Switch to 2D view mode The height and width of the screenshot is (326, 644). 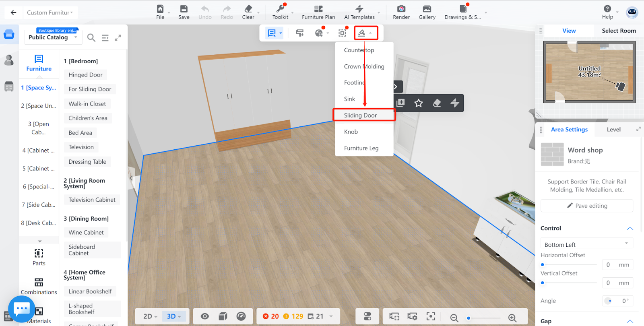tap(150, 316)
